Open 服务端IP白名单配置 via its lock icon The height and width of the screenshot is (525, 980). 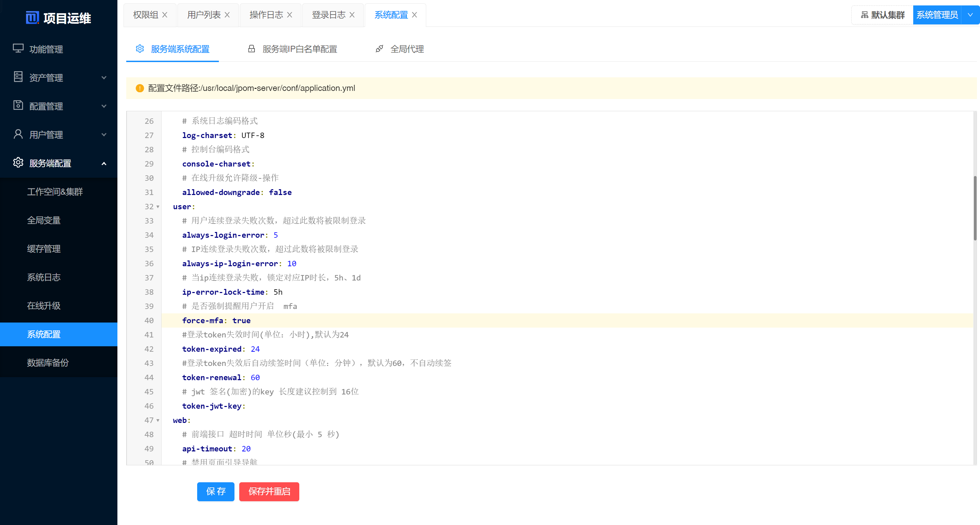tap(251, 48)
